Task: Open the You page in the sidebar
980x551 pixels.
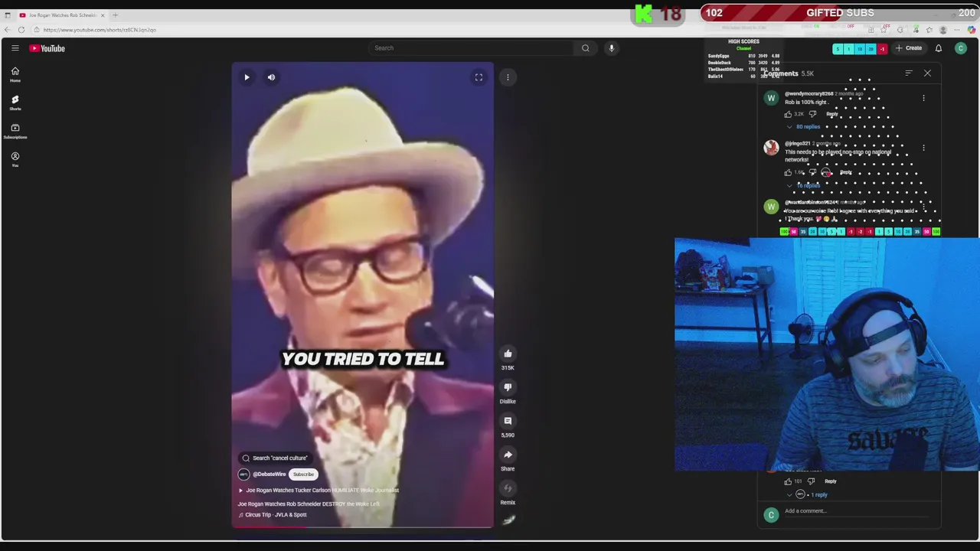Action: [x=15, y=159]
